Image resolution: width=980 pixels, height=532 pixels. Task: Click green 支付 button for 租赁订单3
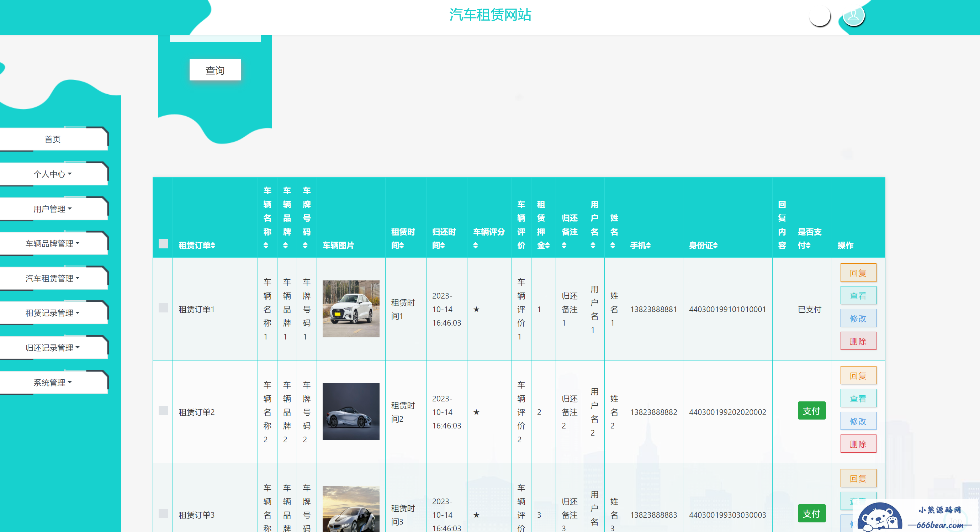pyautogui.click(x=811, y=514)
